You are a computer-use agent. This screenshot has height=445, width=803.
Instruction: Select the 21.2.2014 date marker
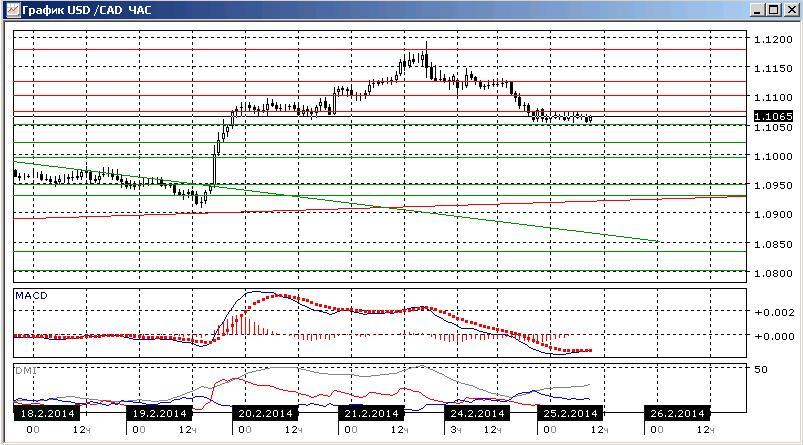click(371, 413)
